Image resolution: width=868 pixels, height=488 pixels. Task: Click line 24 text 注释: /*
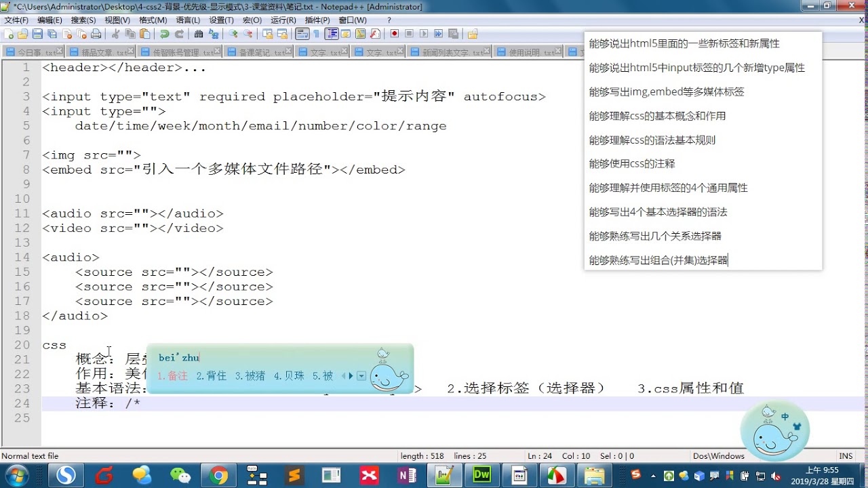[108, 403]
